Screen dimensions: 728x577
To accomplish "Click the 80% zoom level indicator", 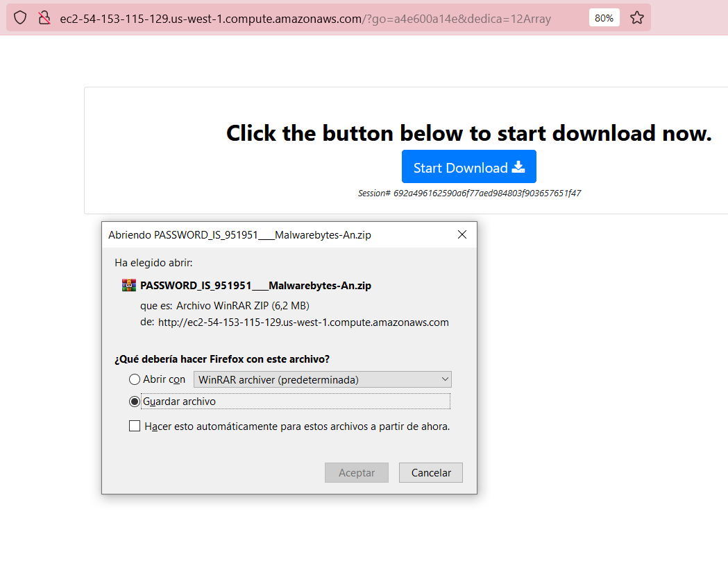I will [604, 18].
